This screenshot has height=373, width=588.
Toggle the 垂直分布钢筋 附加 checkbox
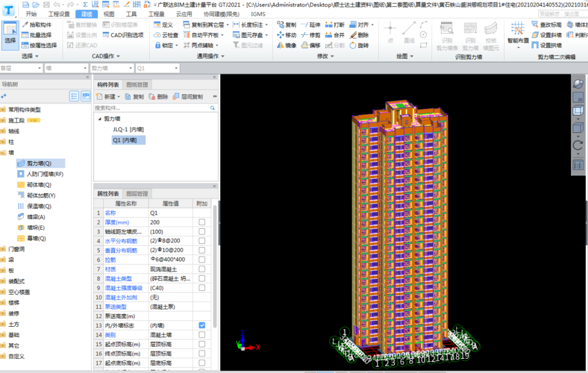202,250
